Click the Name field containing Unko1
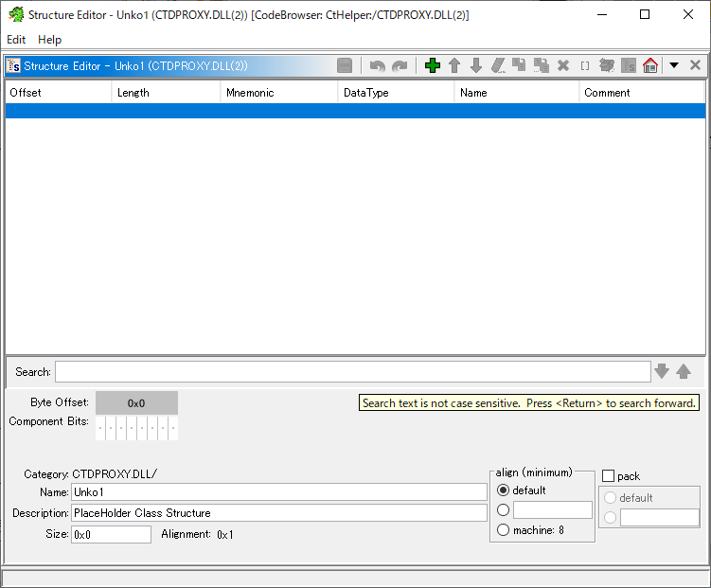 click(x=279, y=492)
